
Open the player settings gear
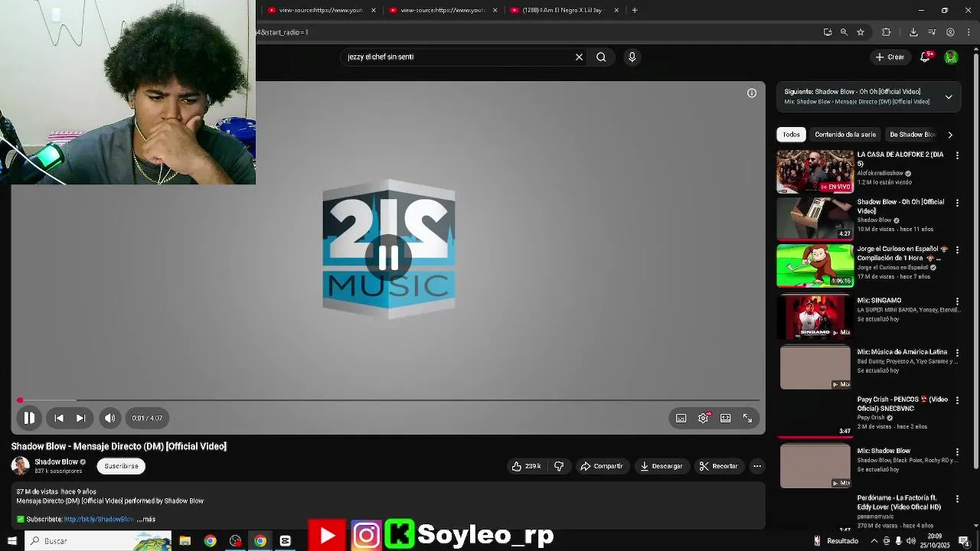[704, 418]
